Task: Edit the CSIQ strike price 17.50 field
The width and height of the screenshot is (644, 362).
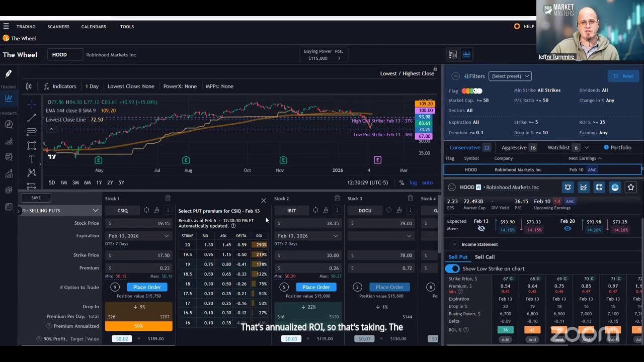Action: point(139,255)
